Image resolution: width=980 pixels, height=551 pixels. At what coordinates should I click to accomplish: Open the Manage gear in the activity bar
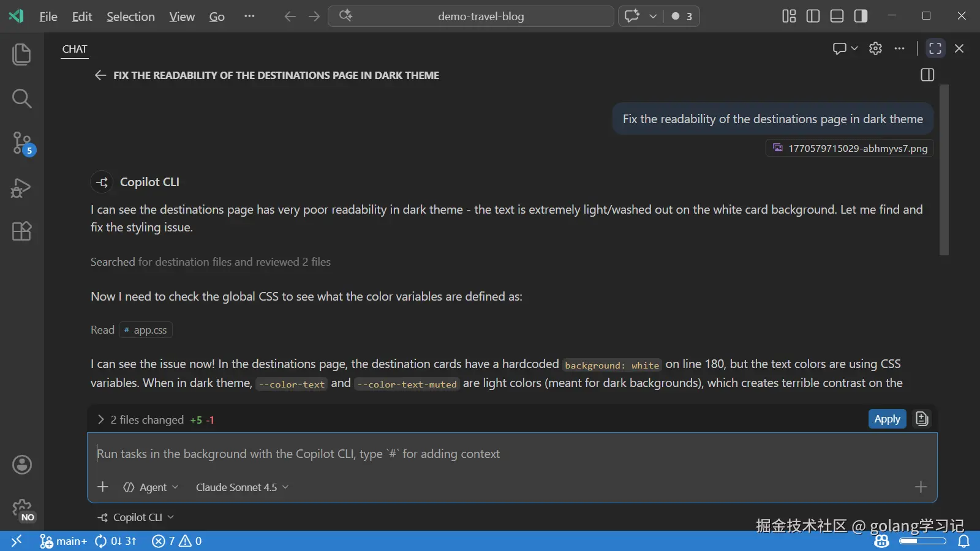pos(23,509)
